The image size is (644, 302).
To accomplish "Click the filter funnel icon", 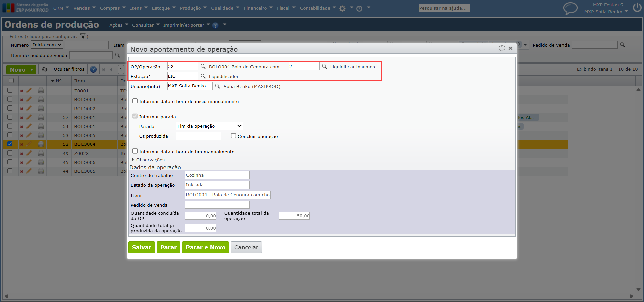I will pyautogui.click(x=83, y=36).
